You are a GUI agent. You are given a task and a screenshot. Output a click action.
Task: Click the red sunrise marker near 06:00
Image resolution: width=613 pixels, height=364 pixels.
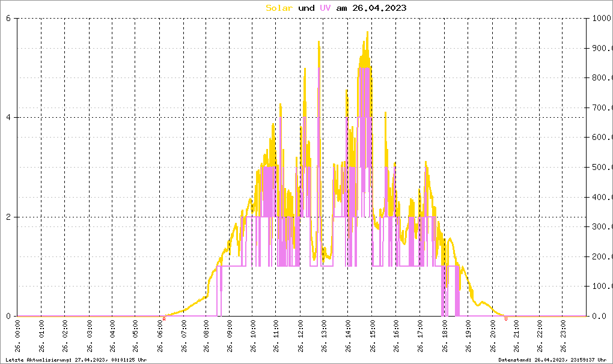click(164, 319)
